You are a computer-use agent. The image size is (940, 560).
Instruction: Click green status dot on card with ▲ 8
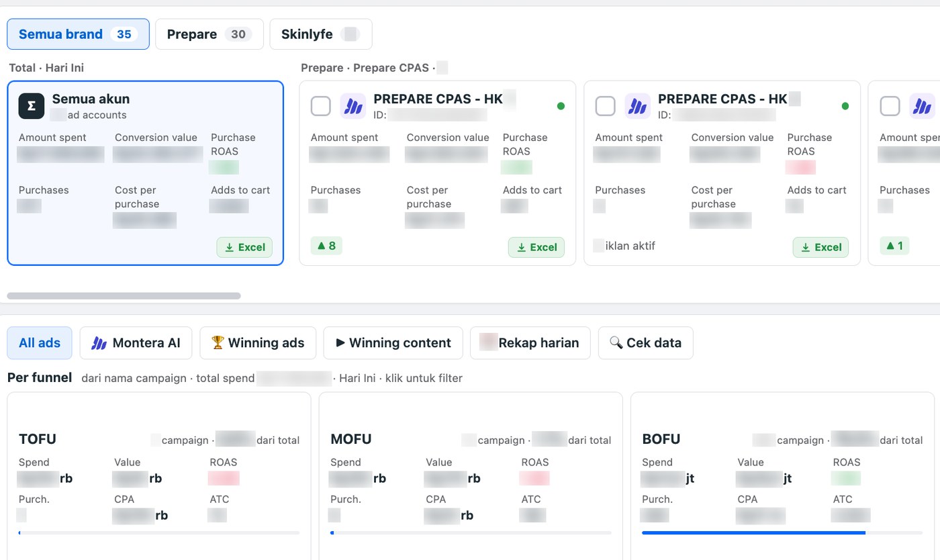(561, 106)
